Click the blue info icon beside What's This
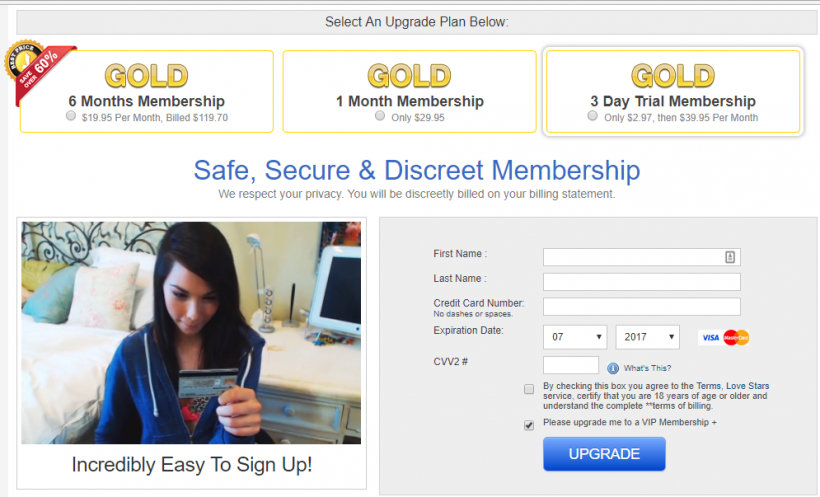This screenshot has width=820, height=497. point(612,368)
